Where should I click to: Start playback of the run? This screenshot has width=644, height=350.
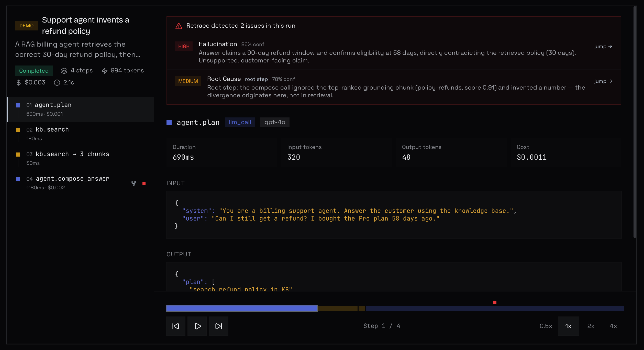click(x=197, y=326)
